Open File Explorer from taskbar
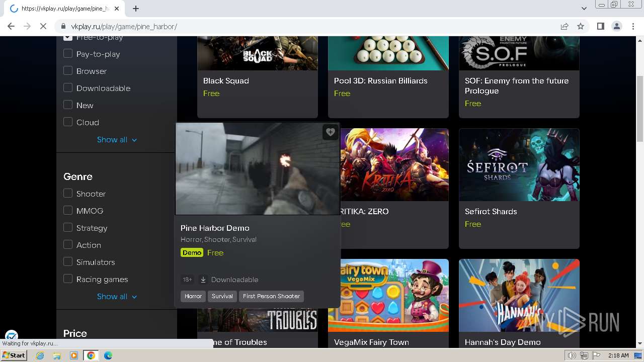 tap(57, 355)
